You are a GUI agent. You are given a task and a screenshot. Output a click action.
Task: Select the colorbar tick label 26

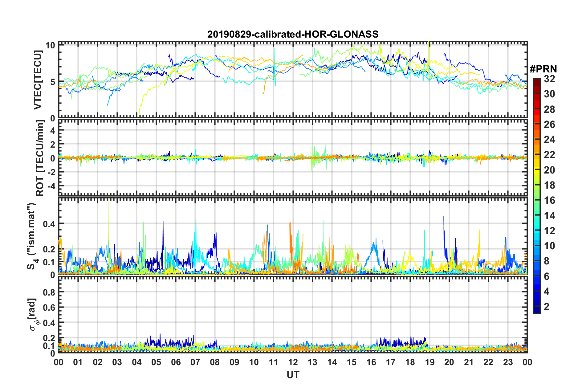(549, 125)
